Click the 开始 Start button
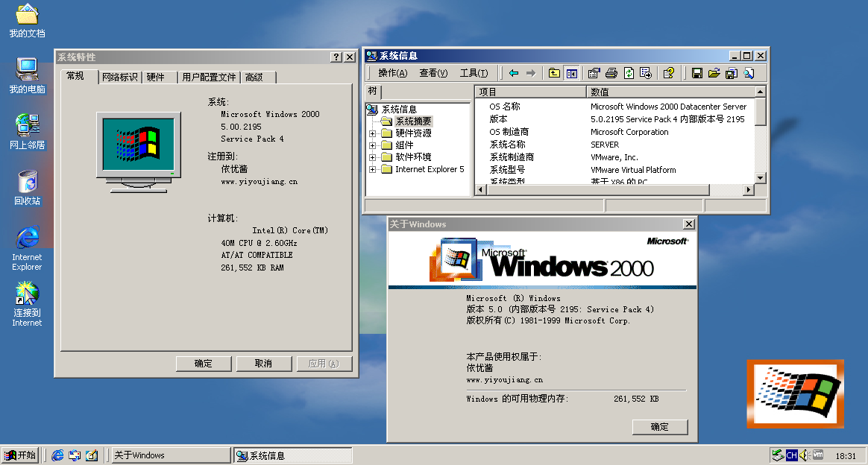 20,455
